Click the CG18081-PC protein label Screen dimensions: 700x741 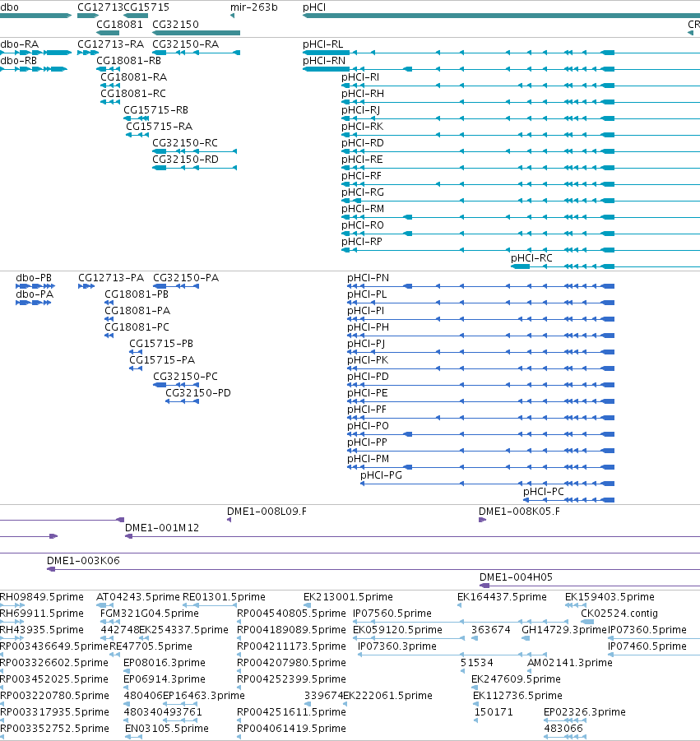(137, 327)
